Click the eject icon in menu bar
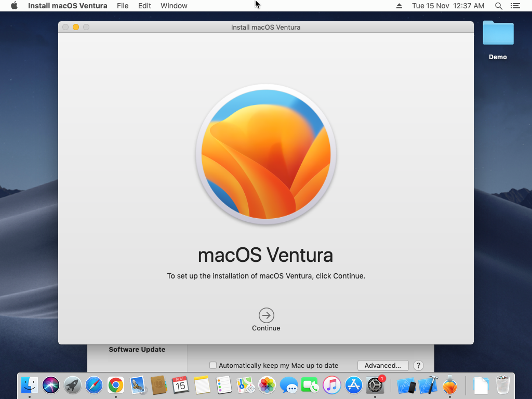 pyautogui.click(x=400, y=6)
